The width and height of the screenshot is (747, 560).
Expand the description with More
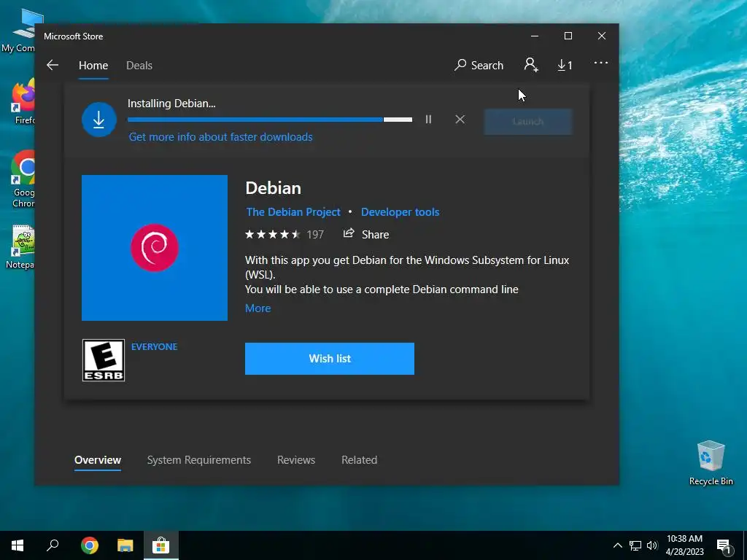pos(258,308)
